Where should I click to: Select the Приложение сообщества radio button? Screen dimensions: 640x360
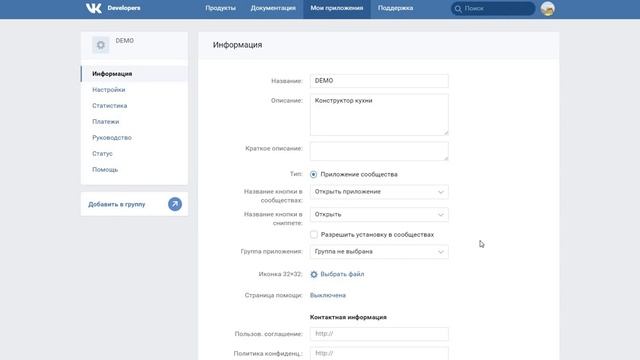[x=313, y=174]
